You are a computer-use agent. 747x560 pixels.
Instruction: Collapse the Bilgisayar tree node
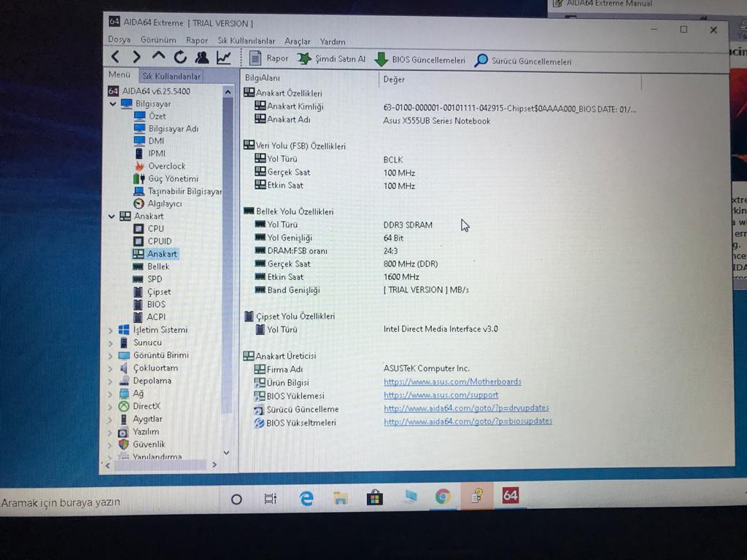click(x=113, y=104)
